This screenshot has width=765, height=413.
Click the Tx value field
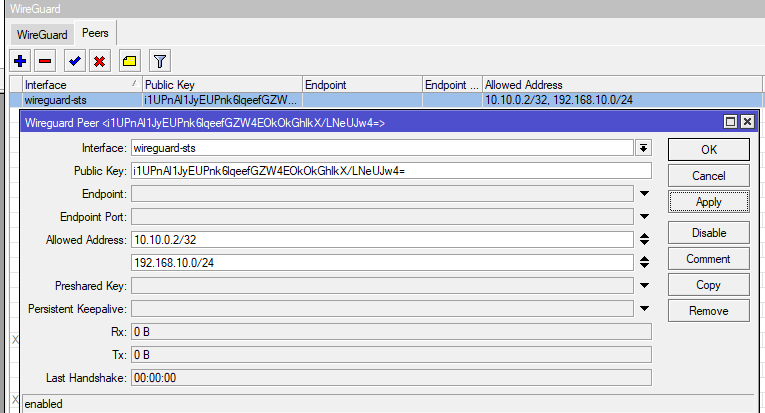tap(391, 354)
